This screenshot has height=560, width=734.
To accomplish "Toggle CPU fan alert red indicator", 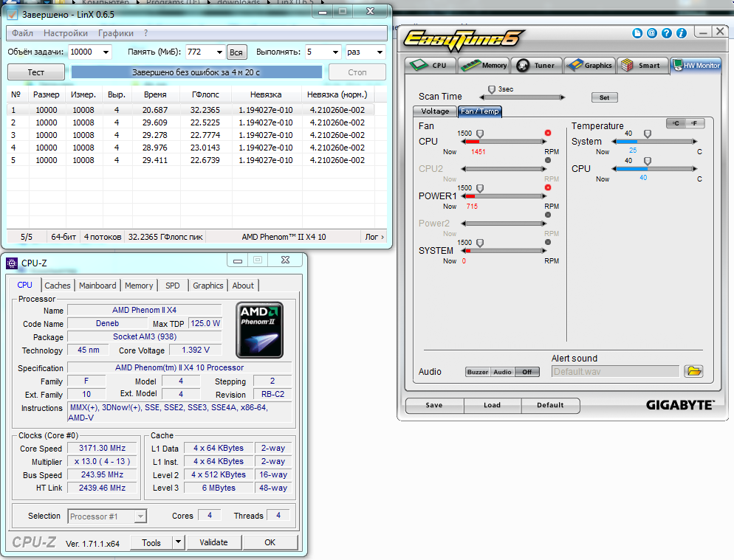I will [548, 133].
